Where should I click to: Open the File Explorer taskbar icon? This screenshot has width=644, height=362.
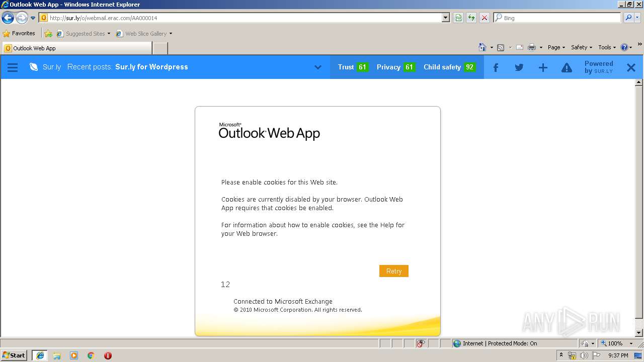click(x=57, y=355)
